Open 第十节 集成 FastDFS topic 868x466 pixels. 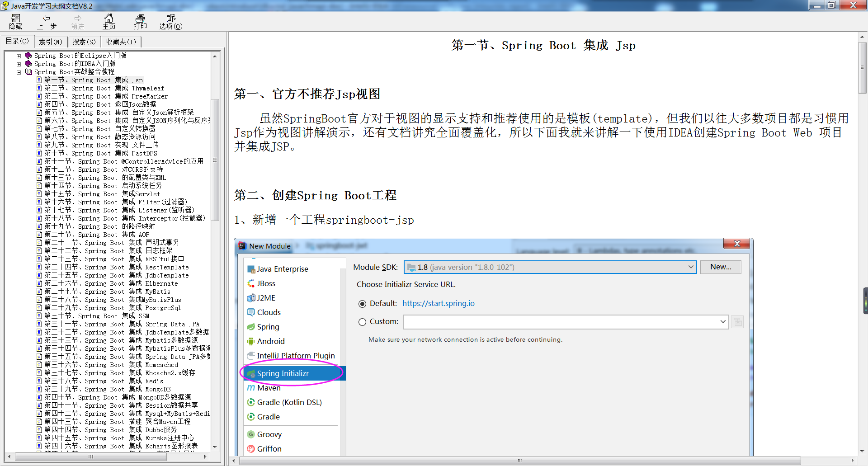pyautogui.click(x=101, y=153)
